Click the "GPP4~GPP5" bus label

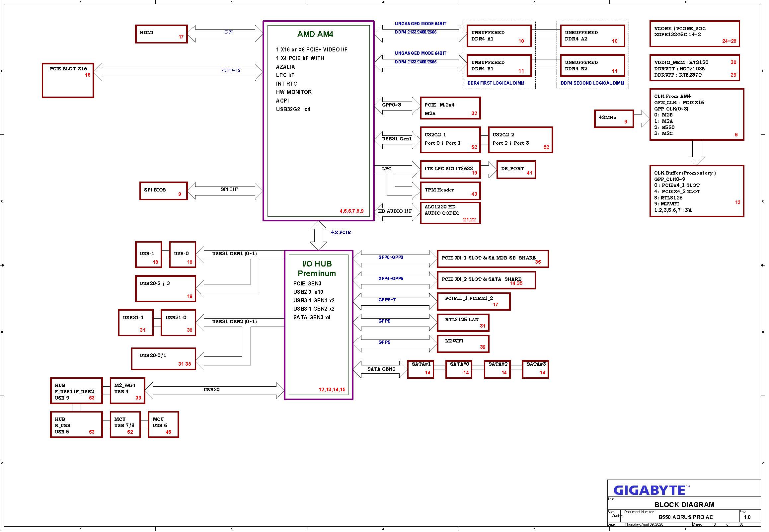click(x=391, y=279)
